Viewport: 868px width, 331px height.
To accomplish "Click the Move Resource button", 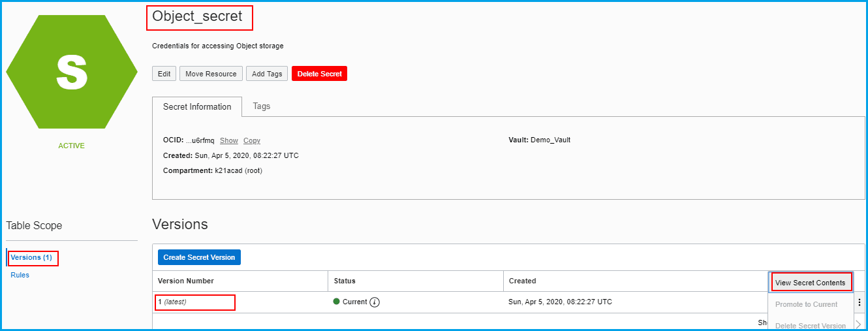I will [211, 74].
